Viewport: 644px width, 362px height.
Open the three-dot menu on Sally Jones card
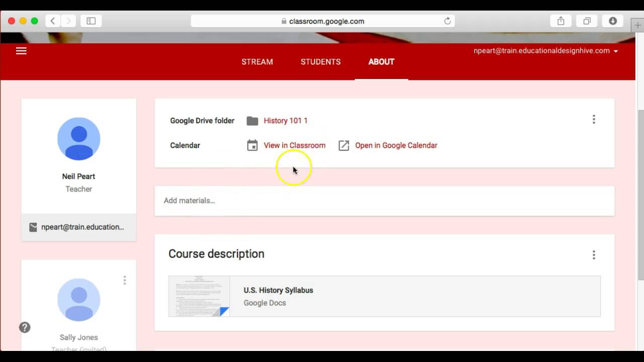click(125, 280)
